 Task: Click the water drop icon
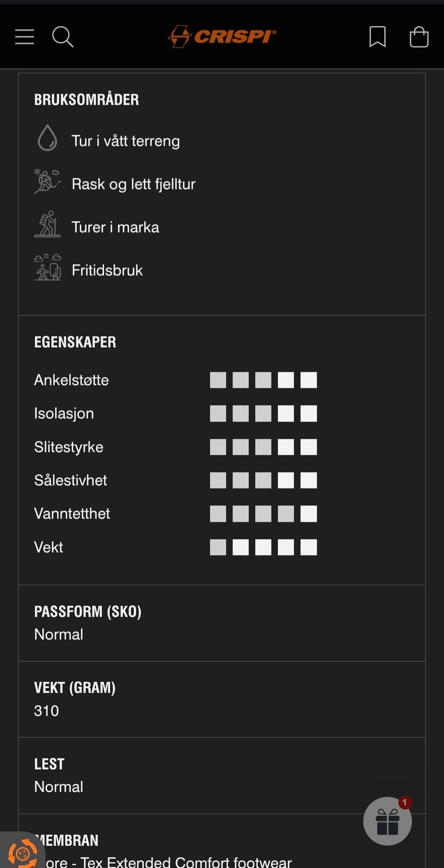(47, 138)
